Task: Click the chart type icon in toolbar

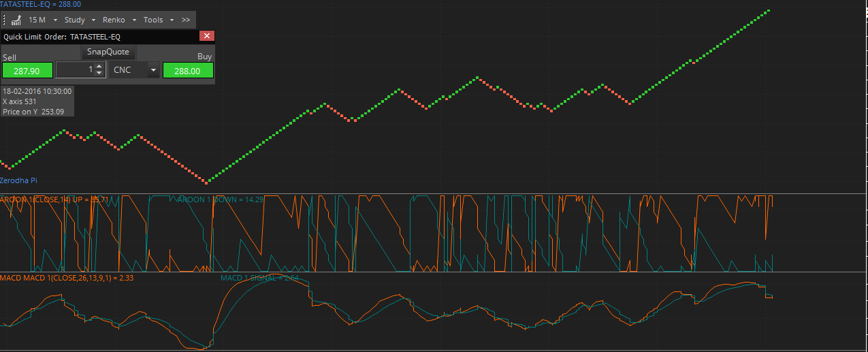Action: (16, 20)
